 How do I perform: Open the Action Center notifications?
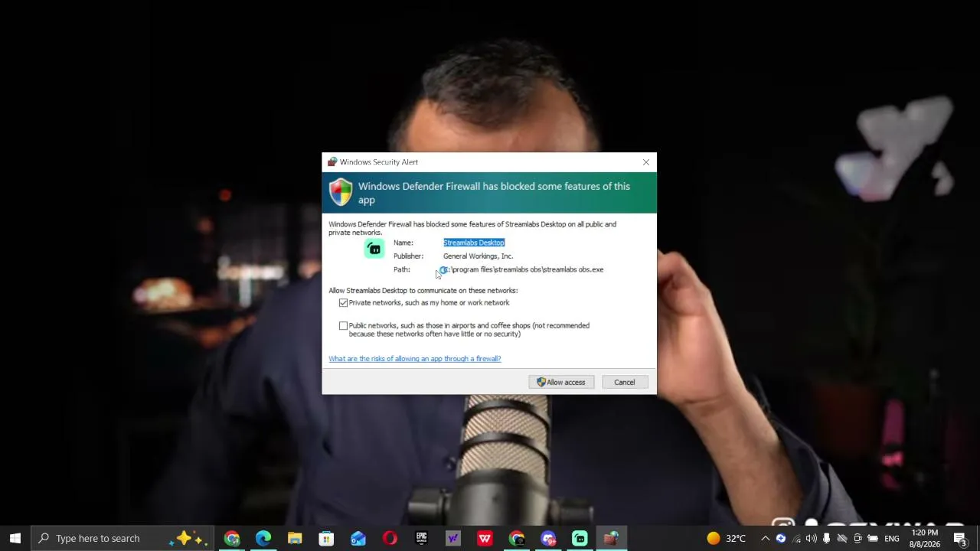(960, 538)
